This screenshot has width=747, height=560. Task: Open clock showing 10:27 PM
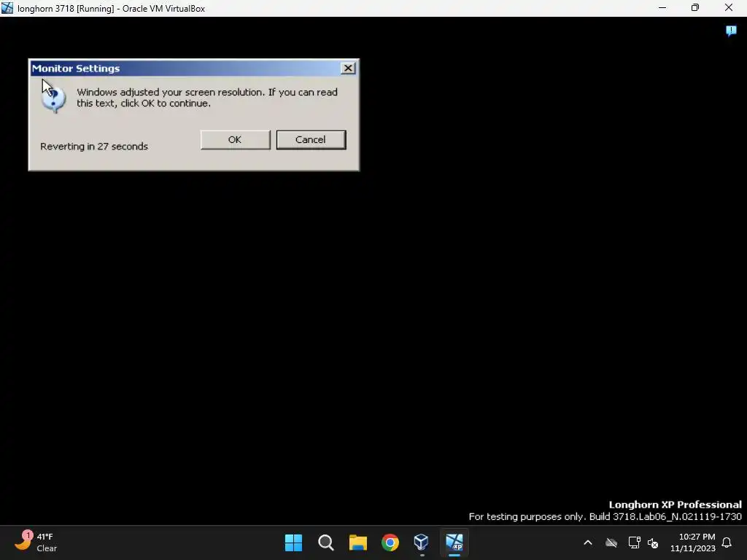click(x=693, y=542)
